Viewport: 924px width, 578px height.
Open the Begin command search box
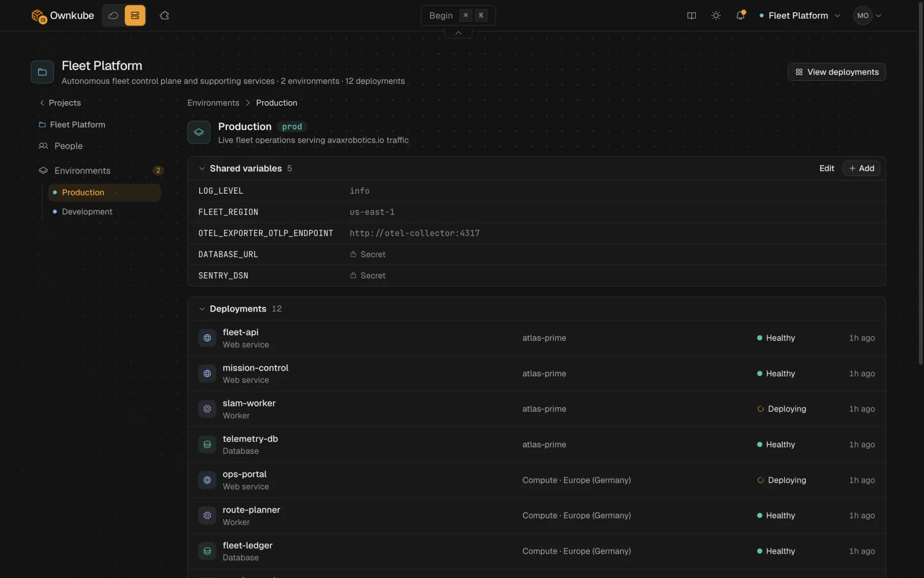coord(458,16)
